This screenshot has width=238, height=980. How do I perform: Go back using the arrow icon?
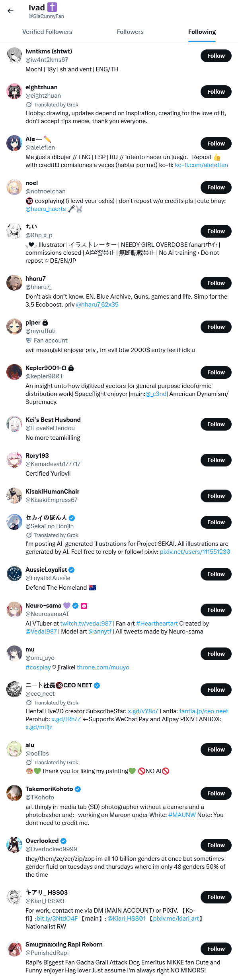click(x=11, y=11)
